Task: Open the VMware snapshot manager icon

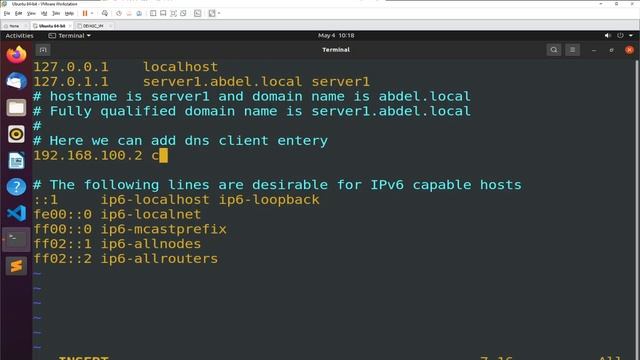Action: click(x=139, y=13)
